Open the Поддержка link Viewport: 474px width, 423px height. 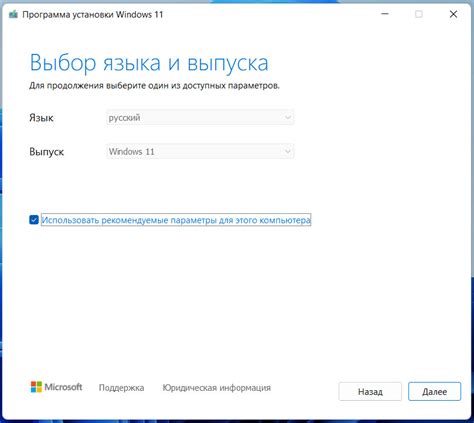point(121,388)
